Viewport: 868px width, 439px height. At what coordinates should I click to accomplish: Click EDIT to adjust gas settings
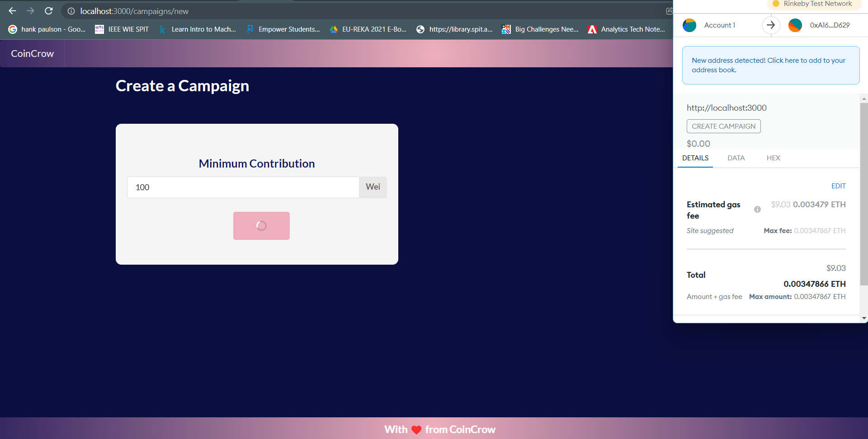click(838, 186)
